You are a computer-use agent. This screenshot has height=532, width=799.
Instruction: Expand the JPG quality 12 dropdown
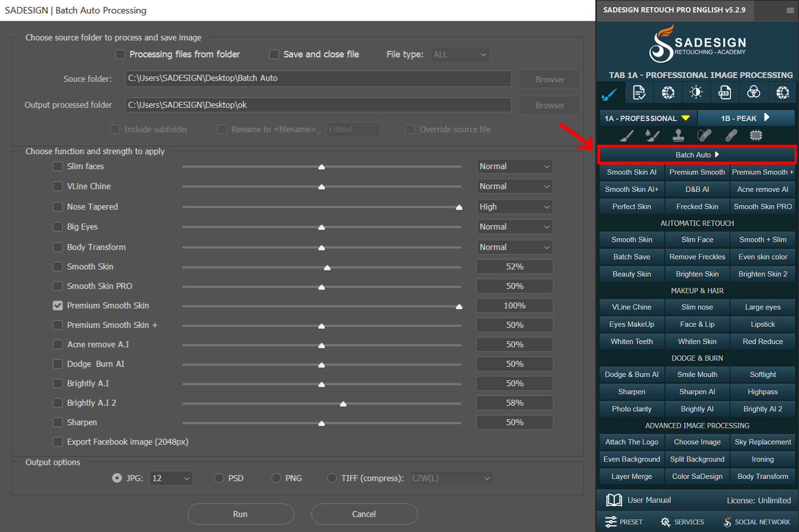click(x=171, y=478)
